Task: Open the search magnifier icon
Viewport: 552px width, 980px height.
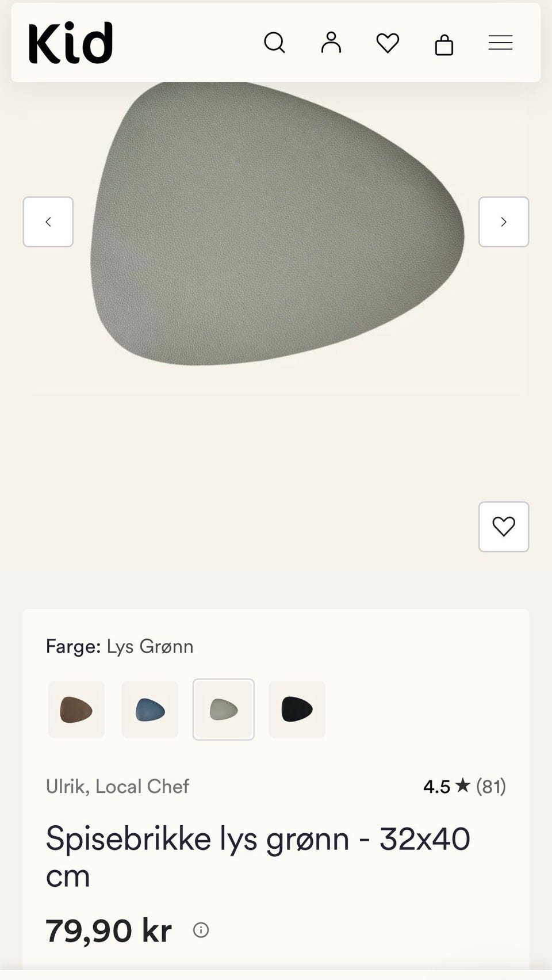Action: coord(274,43)
